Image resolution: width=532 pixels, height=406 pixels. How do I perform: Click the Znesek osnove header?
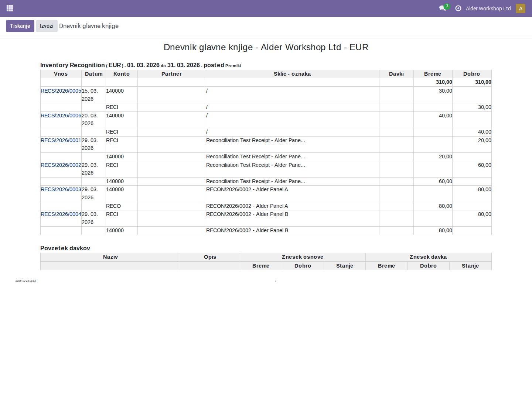pyautogui.click(x=303, y=257)
